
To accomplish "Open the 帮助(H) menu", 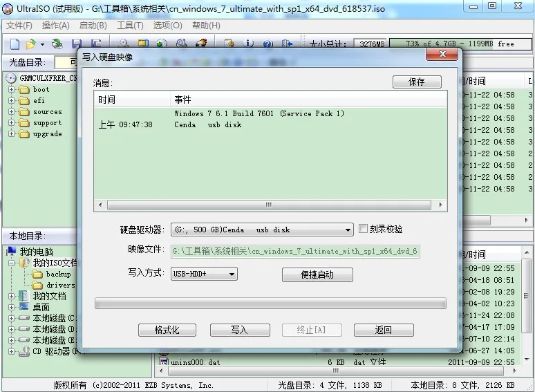I will [206, 26].
